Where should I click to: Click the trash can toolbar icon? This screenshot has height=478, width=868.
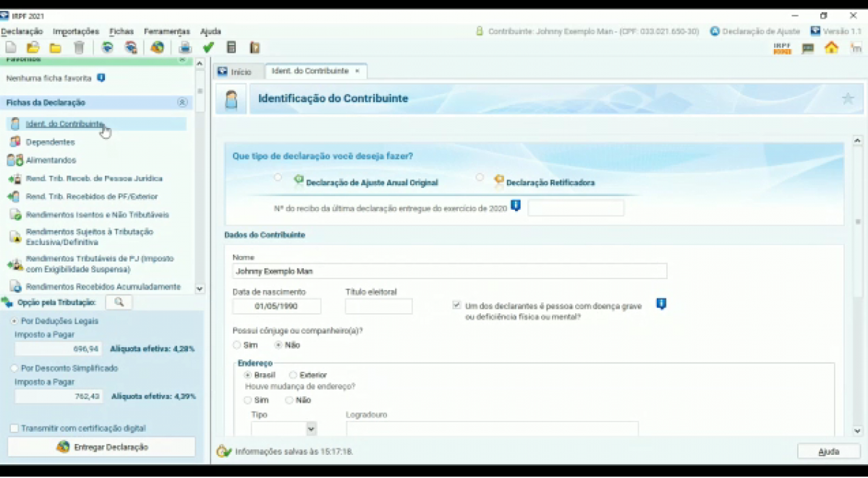point(79,48)
